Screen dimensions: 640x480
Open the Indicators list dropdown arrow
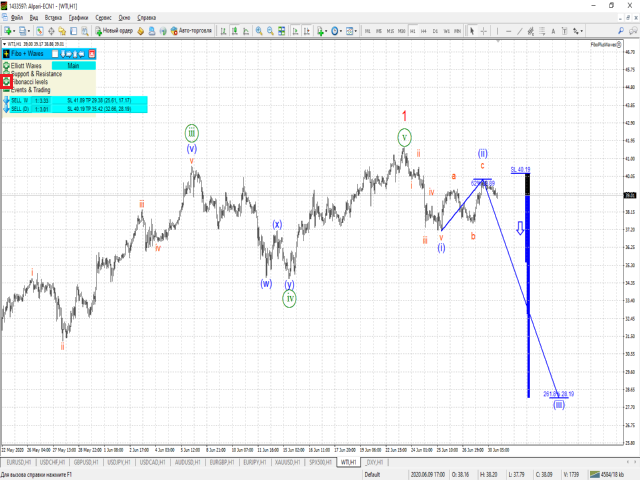326,31
